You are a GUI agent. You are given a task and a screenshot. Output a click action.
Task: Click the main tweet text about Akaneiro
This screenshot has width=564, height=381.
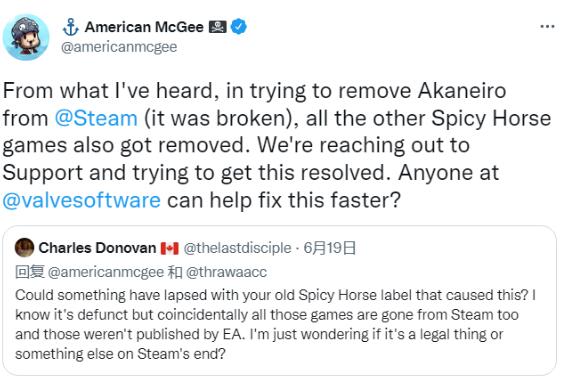click(277, 146)
